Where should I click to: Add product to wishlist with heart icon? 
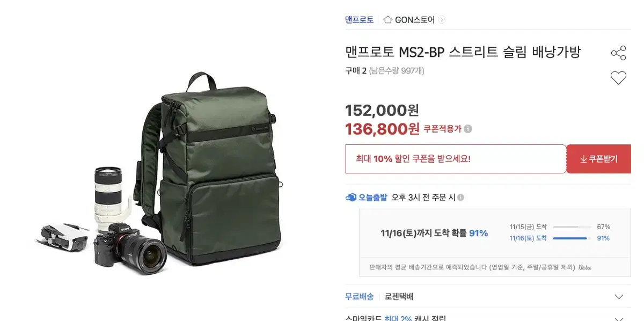[619, 78]
